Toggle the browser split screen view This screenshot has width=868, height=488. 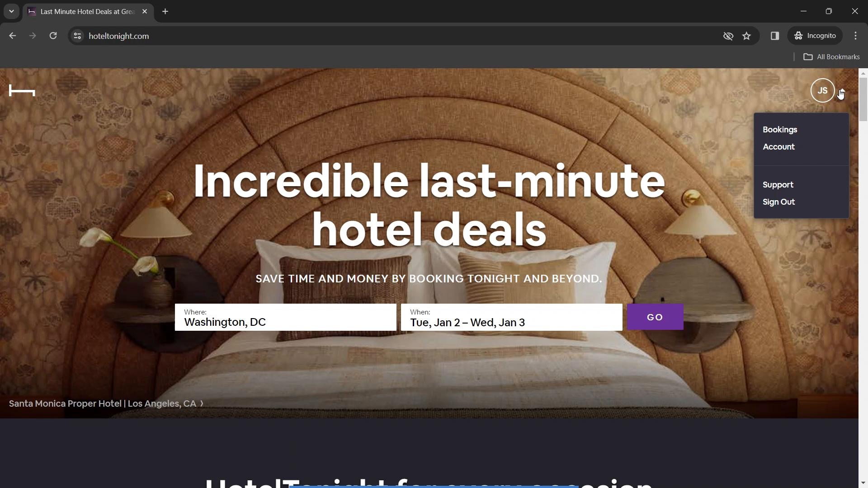(x=774, y=36)
